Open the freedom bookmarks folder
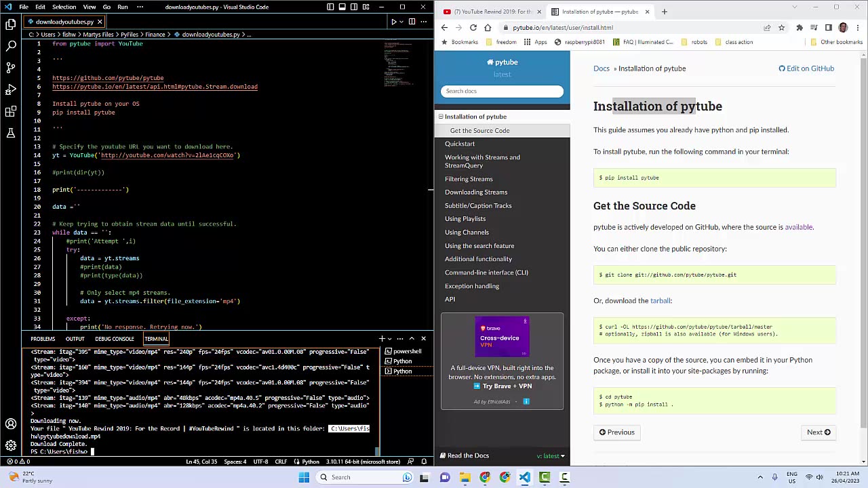Screen dimensions: 868x488 point(501,42)
